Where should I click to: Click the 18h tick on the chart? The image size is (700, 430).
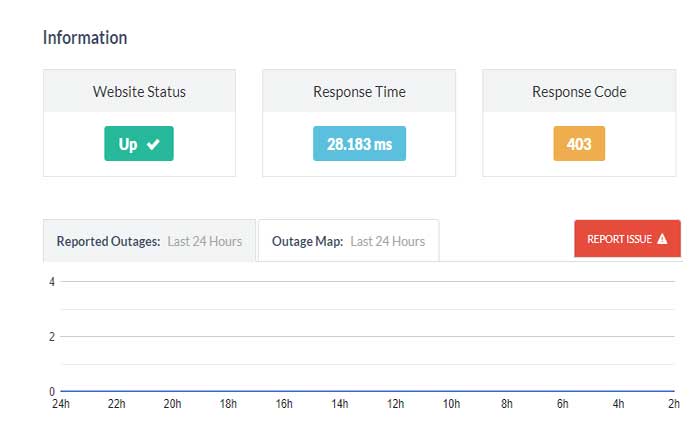point(228,404)
